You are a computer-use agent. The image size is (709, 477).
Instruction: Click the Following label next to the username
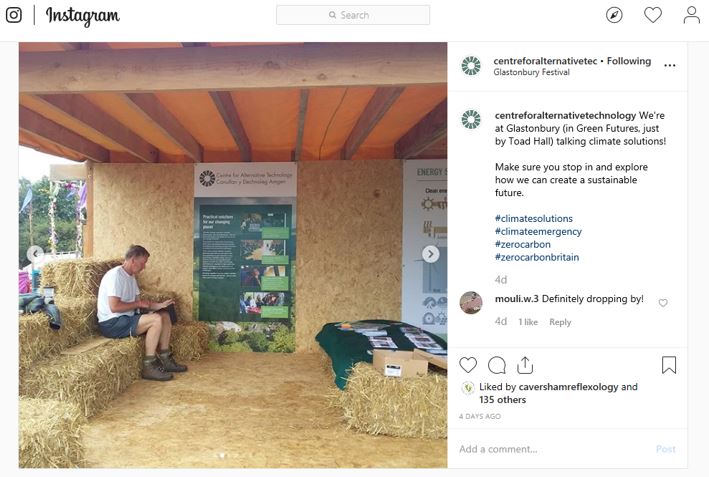[629, 61]
